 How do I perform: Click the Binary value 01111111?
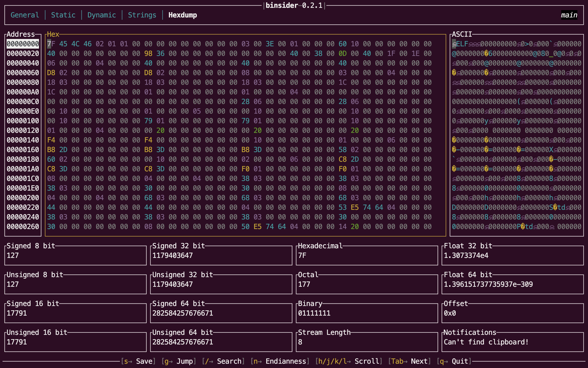[314, 313]
